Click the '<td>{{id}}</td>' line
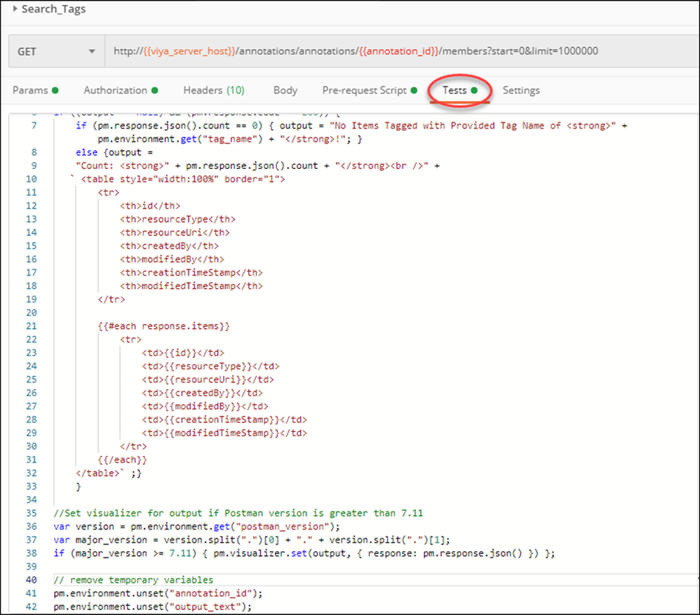This screenshot has width=700, height=615. tap(183, 353)
